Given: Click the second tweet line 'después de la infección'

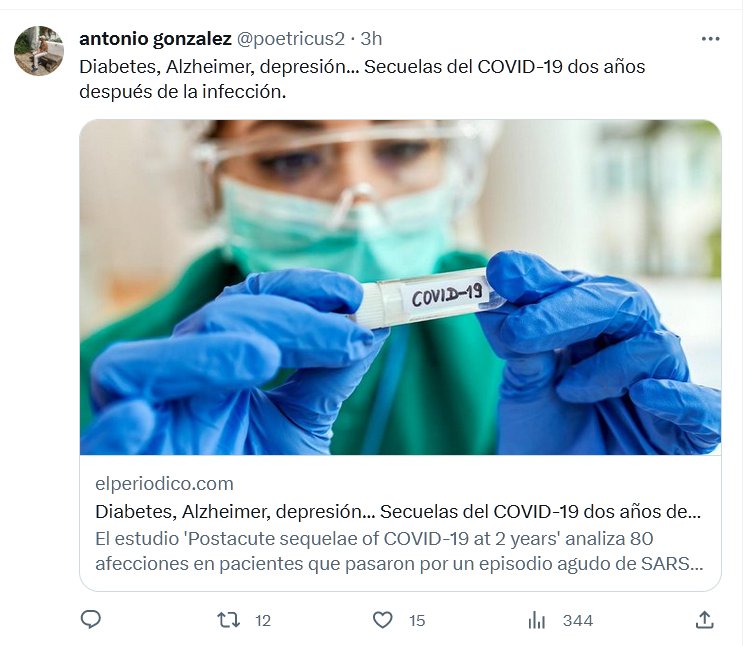Looking at the screenshot, I should [x=183, y=92].
